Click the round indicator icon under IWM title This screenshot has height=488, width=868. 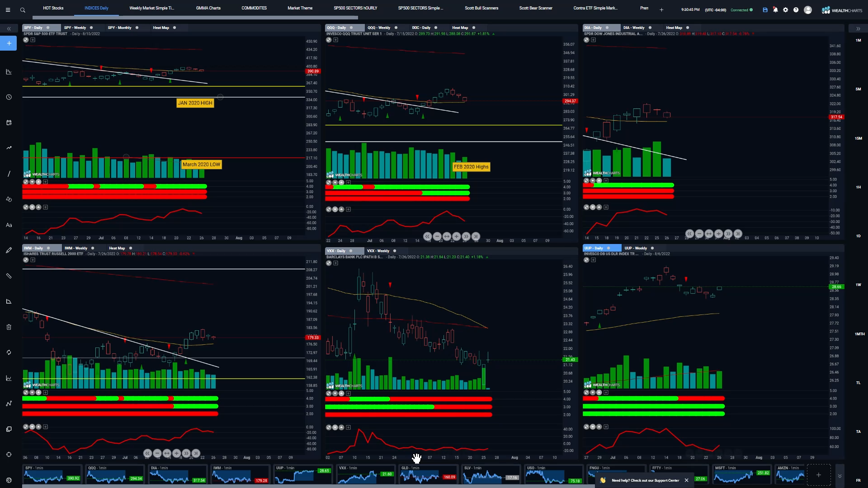(x=26, y=260)
